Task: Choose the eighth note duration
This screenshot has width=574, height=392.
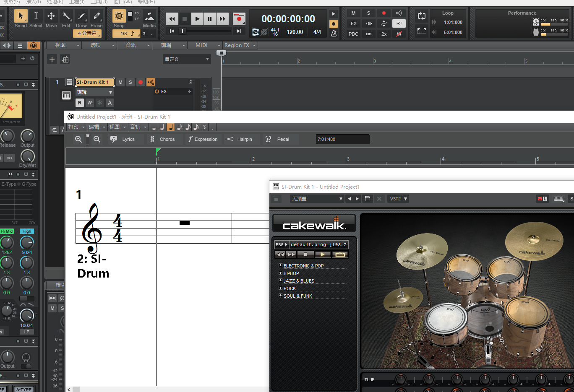Action: point(179,127)
